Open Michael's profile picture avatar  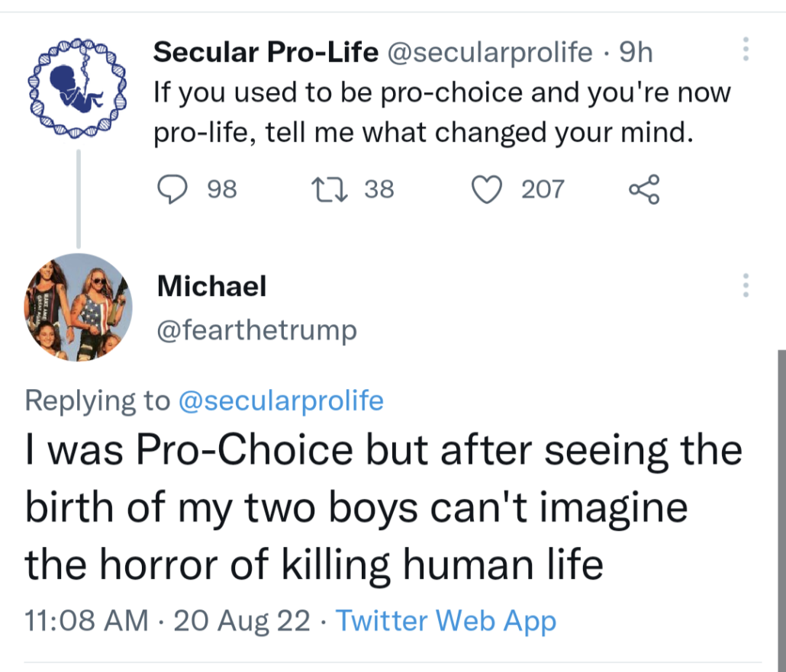79,307
